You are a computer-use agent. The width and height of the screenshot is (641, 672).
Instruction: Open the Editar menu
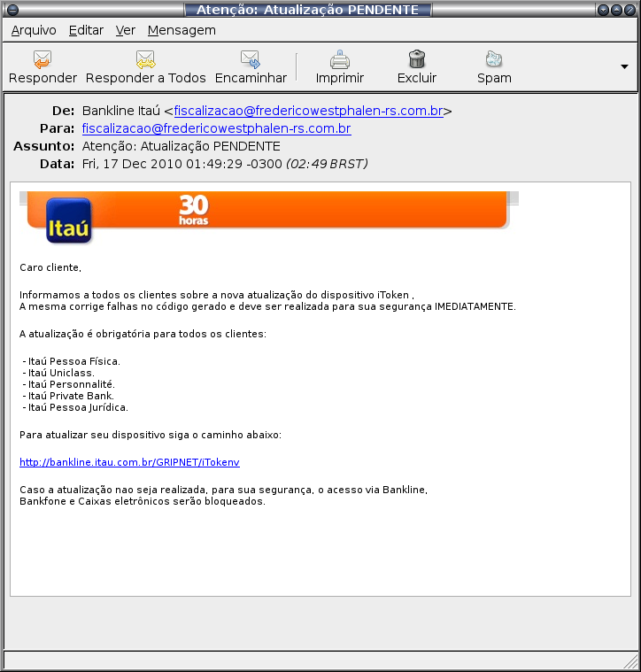(86, 30)
